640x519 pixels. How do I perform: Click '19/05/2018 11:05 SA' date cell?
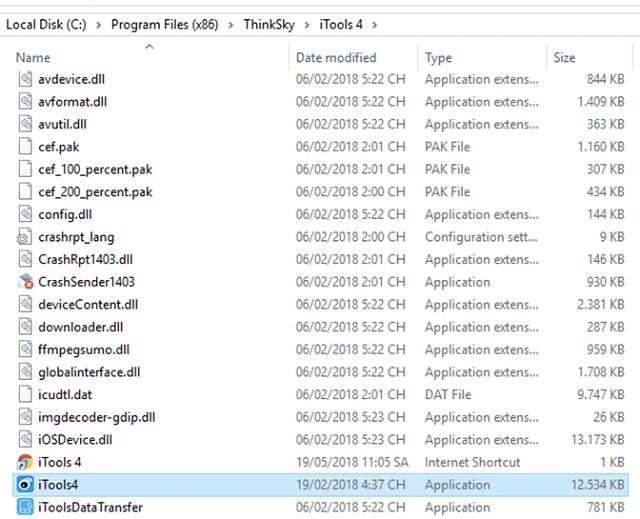click(352, 462)
